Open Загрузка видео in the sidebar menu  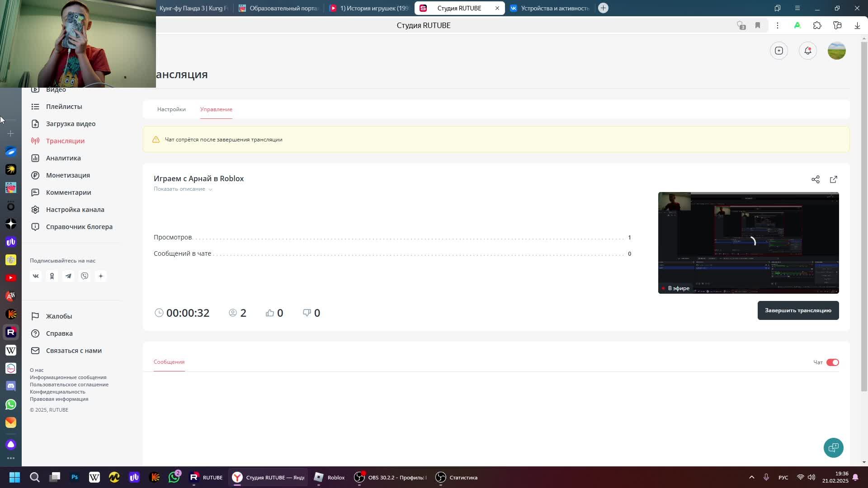(71, 124)
